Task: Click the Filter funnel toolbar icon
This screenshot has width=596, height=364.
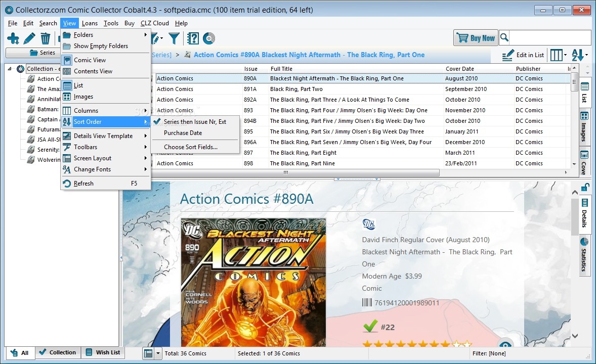Action: [174, 38]
